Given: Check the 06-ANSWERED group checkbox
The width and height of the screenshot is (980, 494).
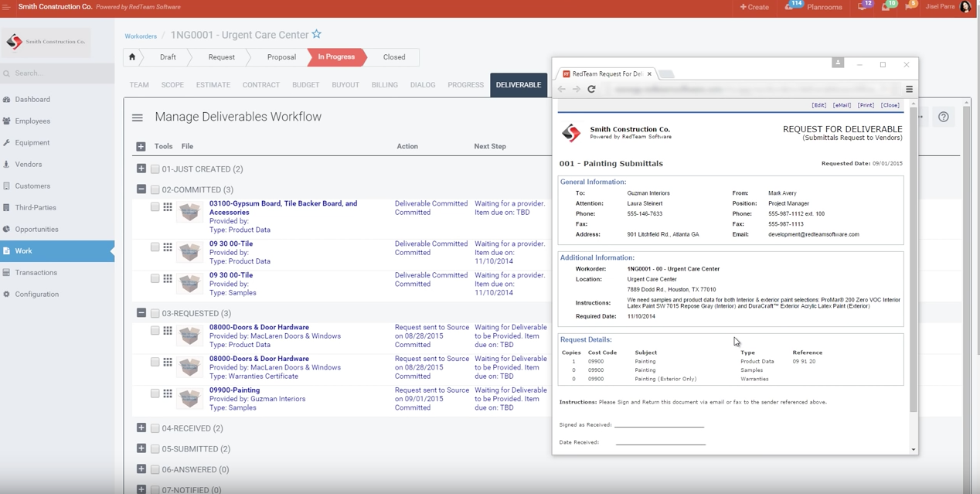Looking at the screenshot, I should [x=155, y=470].
